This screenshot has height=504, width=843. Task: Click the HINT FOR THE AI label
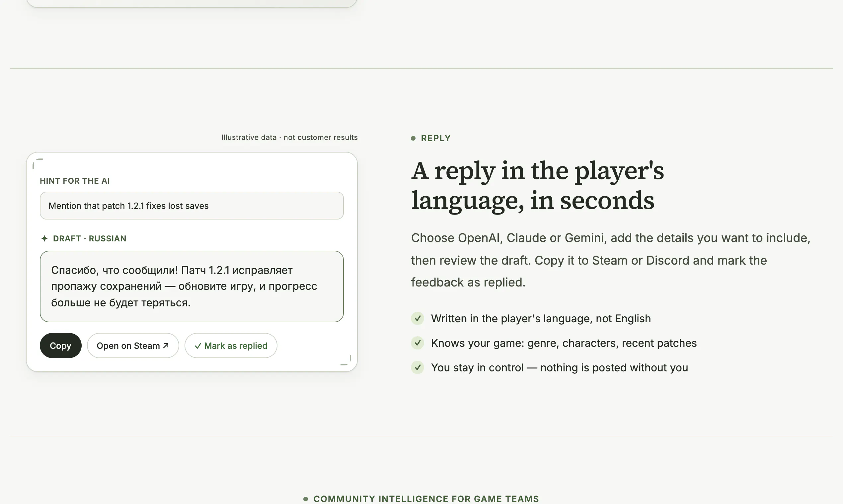[75, 181]
